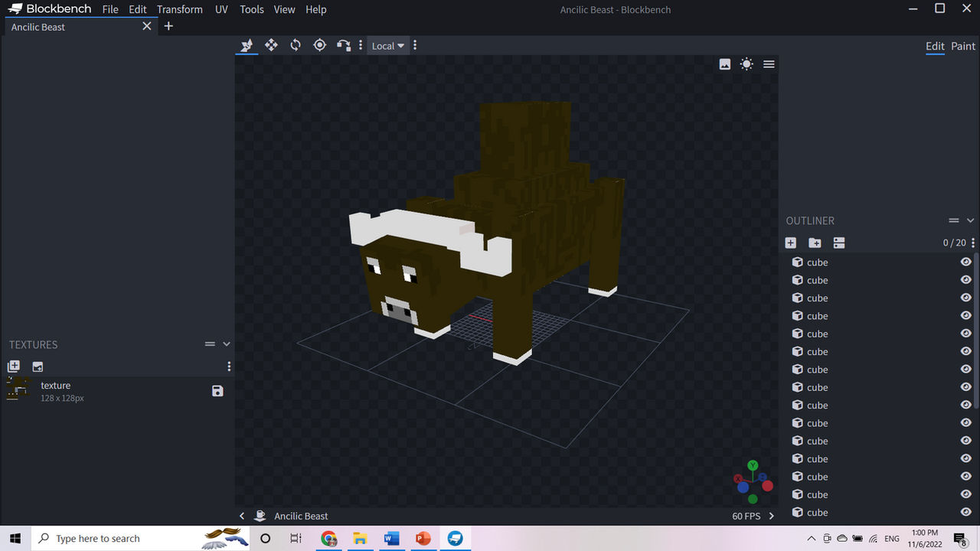Add a new cube in Outliner
The height and width of the screenshot is (551, 980).
791,243
